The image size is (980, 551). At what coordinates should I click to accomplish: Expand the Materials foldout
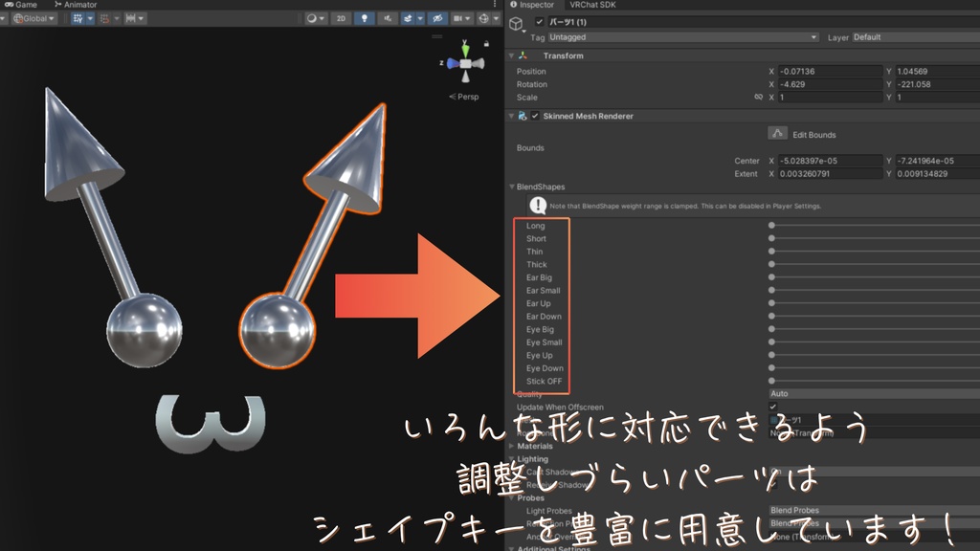[x=512, y=446]
